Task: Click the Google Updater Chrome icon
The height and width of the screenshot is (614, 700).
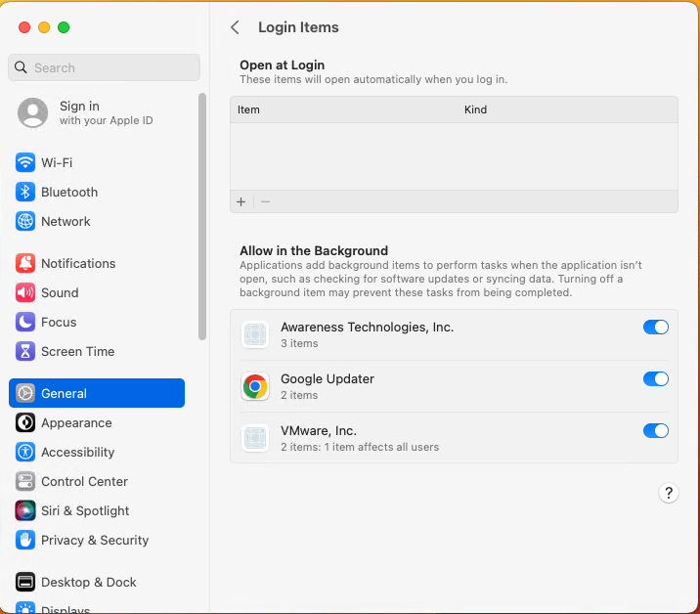Action: 255,386
